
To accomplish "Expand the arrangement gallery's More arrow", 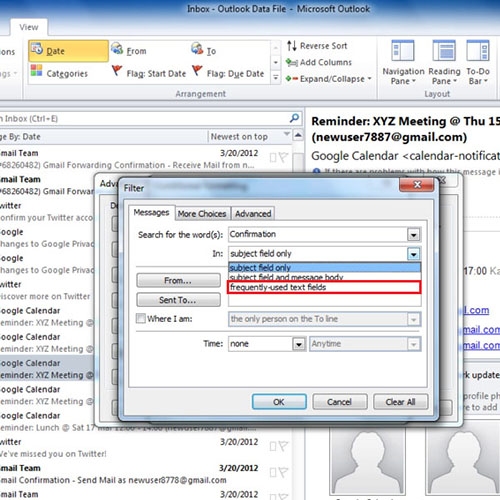I will 275,78.
